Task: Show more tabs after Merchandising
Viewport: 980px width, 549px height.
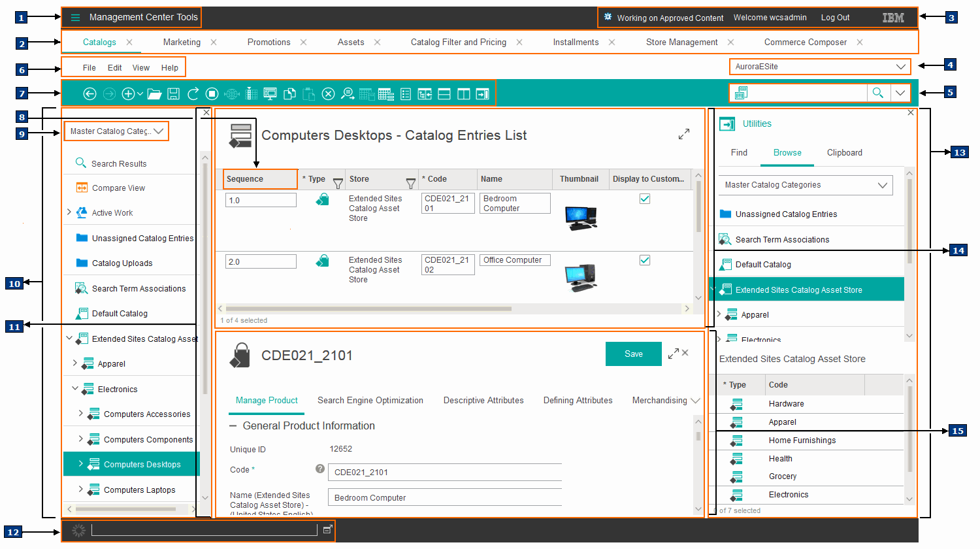Action: [695, 401]
